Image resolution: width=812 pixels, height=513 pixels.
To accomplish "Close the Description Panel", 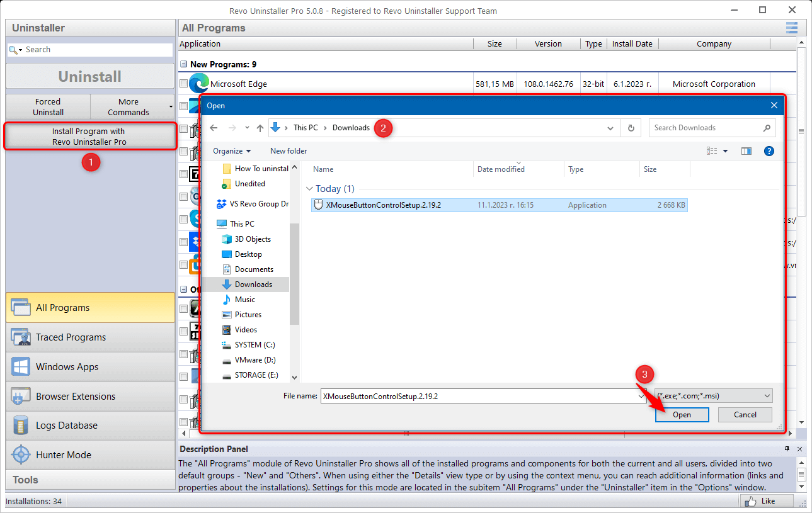I will [800, 449].
